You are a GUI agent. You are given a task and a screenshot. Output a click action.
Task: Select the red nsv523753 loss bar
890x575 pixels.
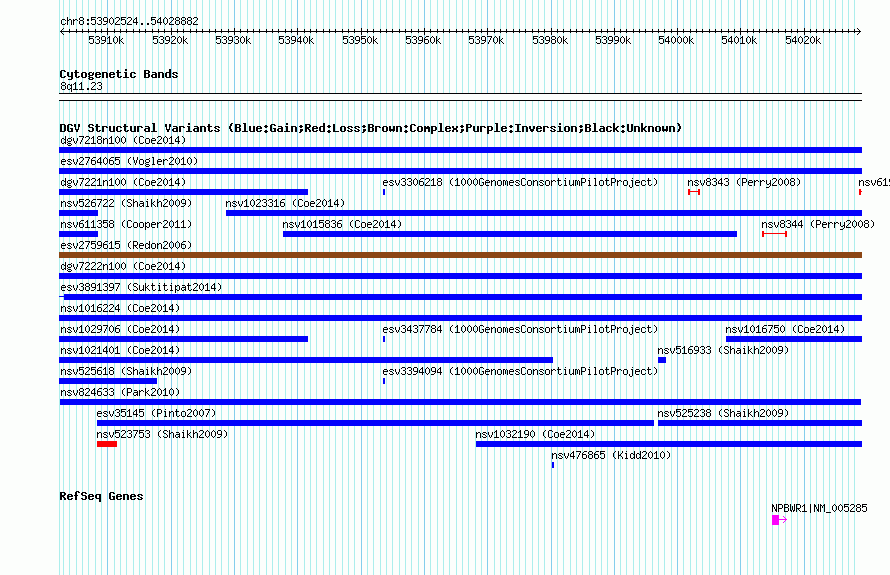[107, 444]
